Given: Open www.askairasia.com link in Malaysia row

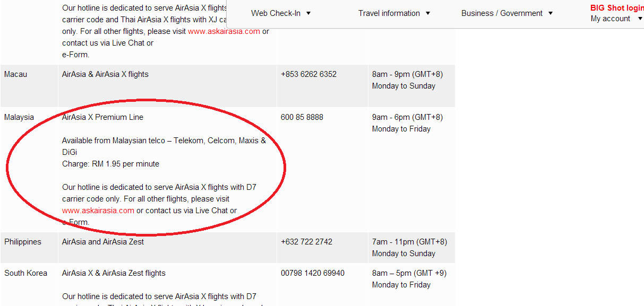Looking at the screenshot, I should tap(98, 211).
